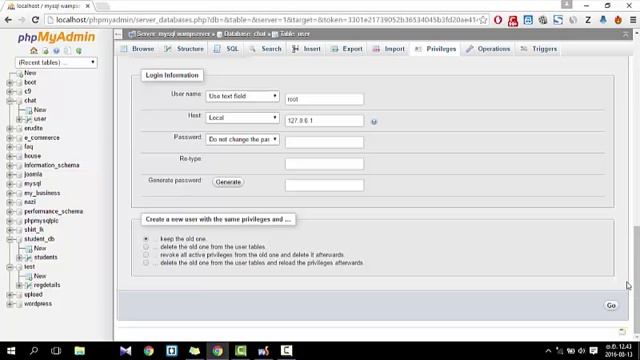640x360 pixels.
Task: Click the user table icon in chat database
Action: [x=28, y=119]
